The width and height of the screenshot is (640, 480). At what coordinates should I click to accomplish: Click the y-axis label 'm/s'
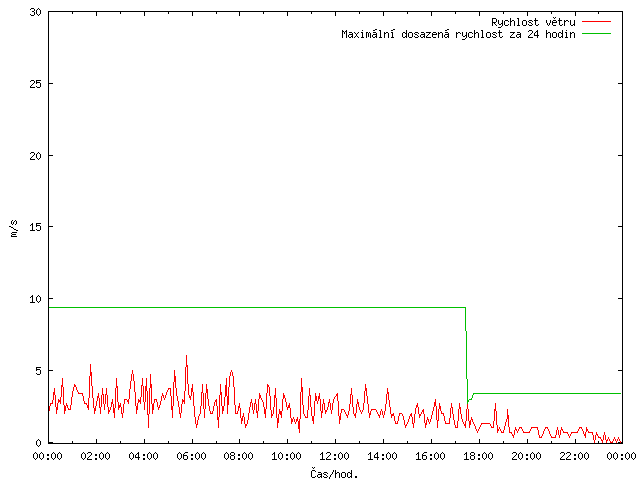[x=14, y=228]
